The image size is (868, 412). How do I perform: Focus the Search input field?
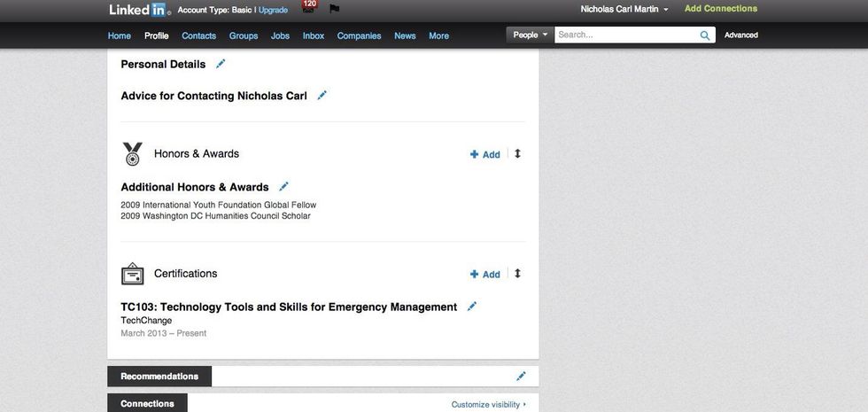[x=626, y=35]
